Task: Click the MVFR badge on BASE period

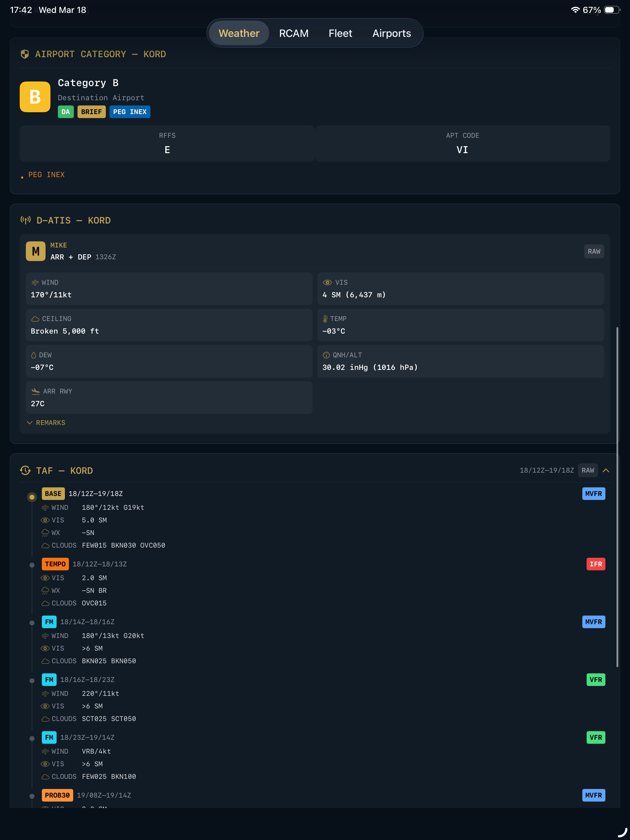Action: 593,493
